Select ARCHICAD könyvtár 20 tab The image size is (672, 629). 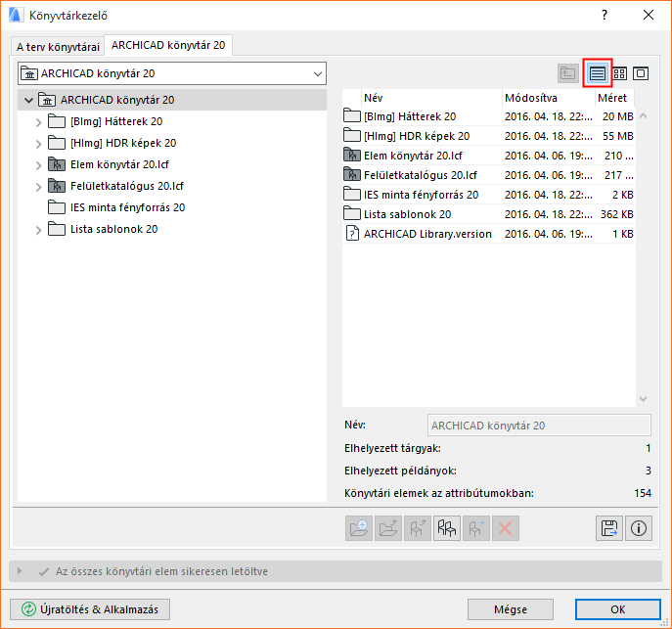coord(168,45)
